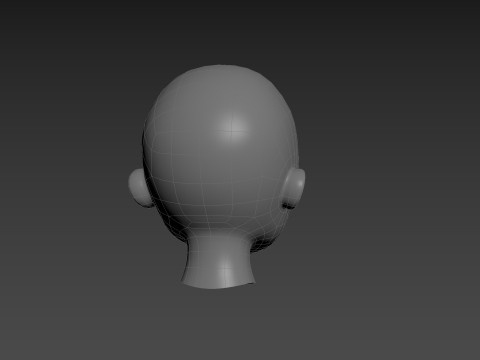Viewport: 480px width, 360px height.
Task: Click the model's right ear
Action: [x=293, y=188]
